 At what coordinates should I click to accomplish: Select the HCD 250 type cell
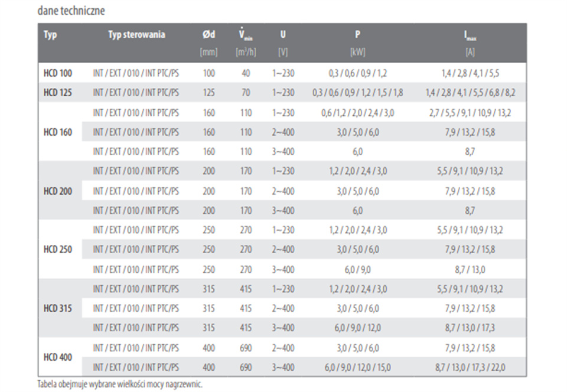point(58,250)
